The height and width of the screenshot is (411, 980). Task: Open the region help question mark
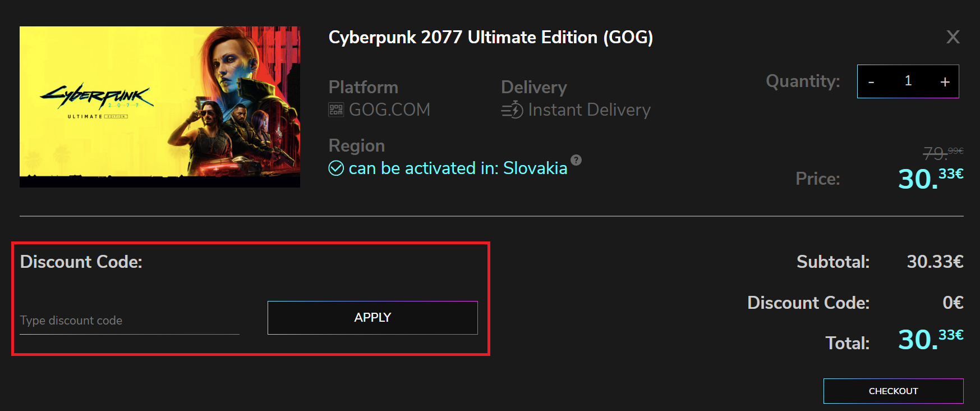tap(576, 160)
